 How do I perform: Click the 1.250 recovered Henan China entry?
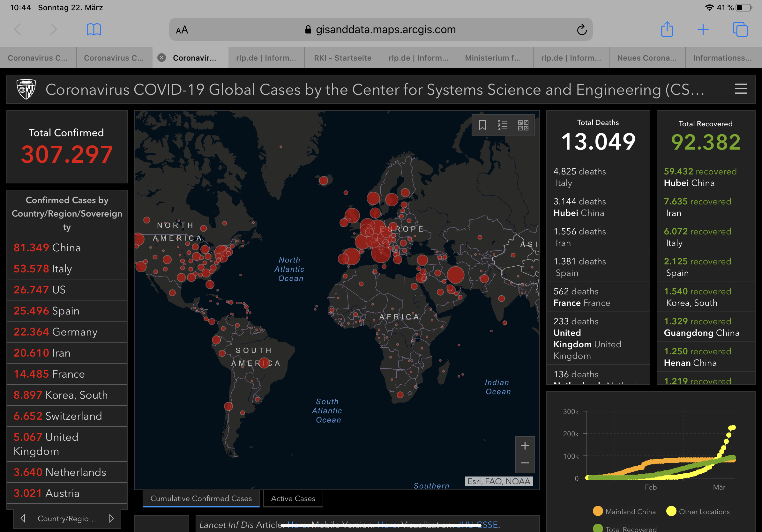click(706, 357)
